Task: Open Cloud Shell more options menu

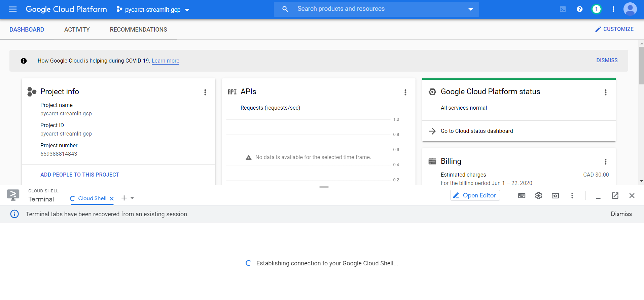Action: coord(572,195)
